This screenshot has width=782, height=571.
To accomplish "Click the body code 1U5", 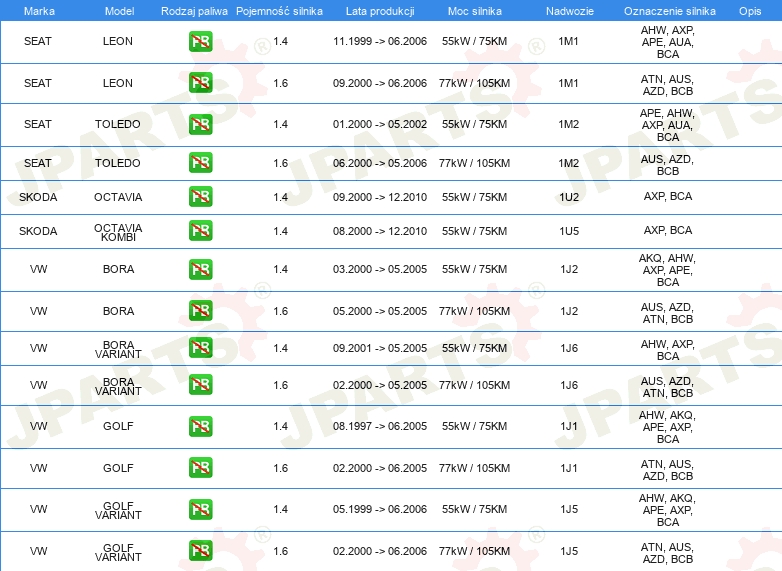I will [x=569, y=231].
